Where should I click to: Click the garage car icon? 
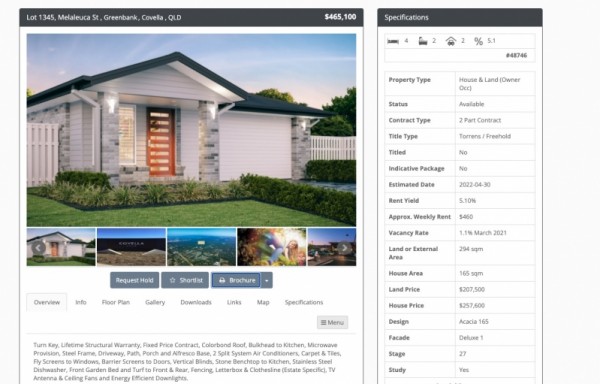coord(451,41)
